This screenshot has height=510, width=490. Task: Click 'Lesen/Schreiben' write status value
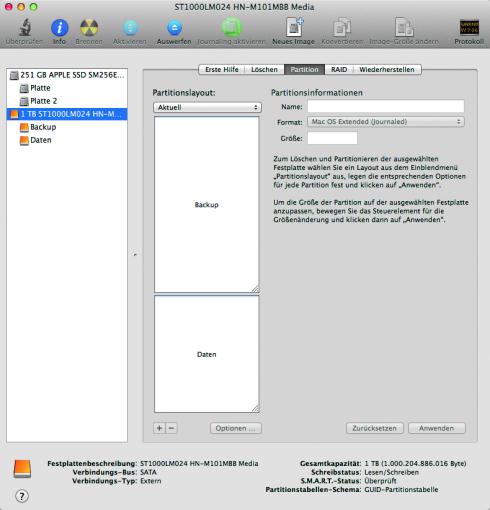(x=392, y=472)
